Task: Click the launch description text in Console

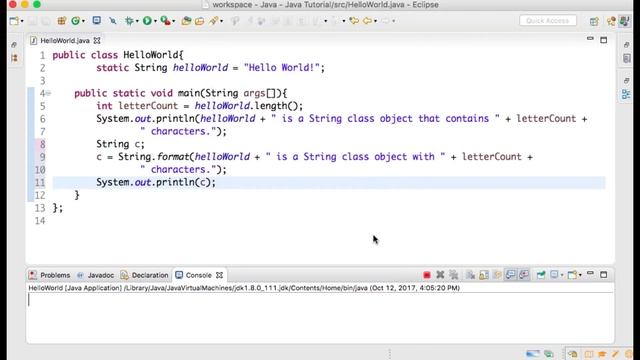Action: coord(244,288)
